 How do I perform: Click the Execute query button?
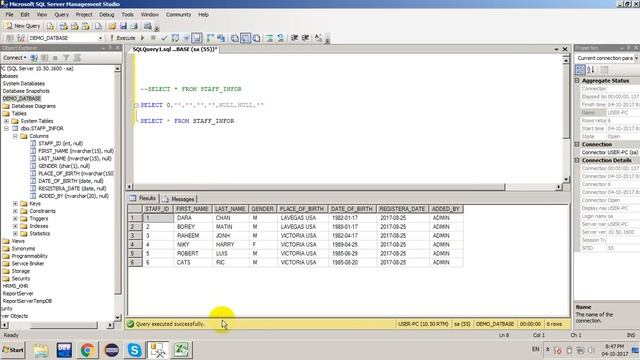click(x=122, y=38)
